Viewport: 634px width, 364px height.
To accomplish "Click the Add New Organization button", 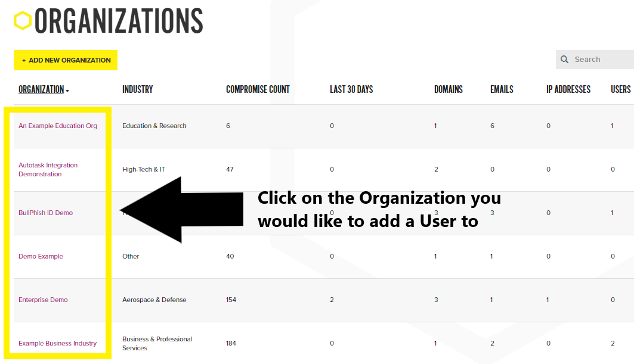I will (x=66, y=60).
